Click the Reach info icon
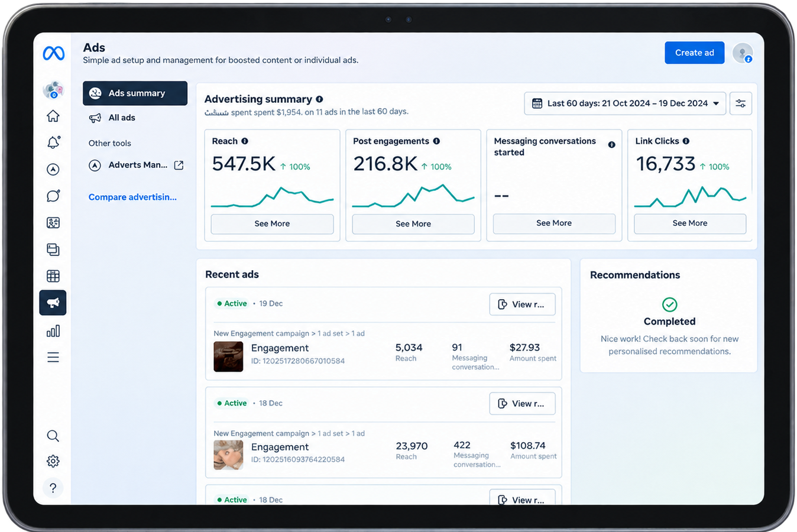Image resolution: width=797 pixels, height=532 pixels. click(x=245, y=141)
